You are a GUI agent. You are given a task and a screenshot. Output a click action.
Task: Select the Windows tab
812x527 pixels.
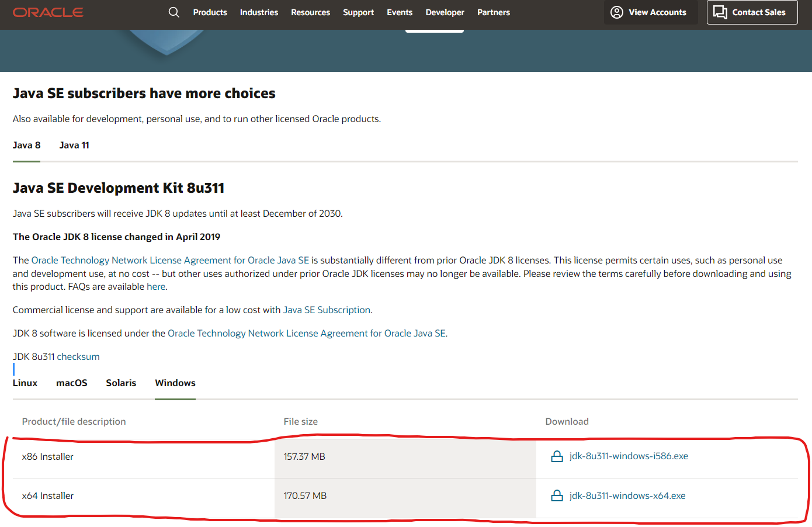click(x=175, y=383)
